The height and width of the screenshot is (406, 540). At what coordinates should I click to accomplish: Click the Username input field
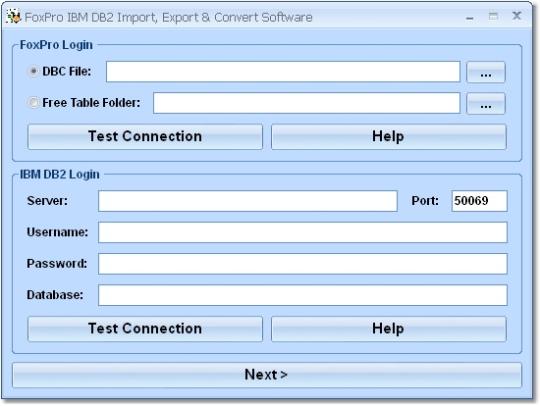click(302, 232)
